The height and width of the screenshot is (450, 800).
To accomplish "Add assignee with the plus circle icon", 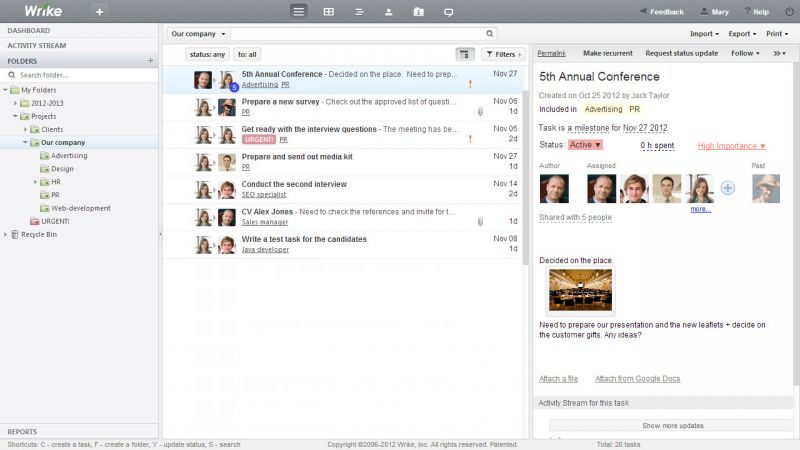I will tap(728, 188).
